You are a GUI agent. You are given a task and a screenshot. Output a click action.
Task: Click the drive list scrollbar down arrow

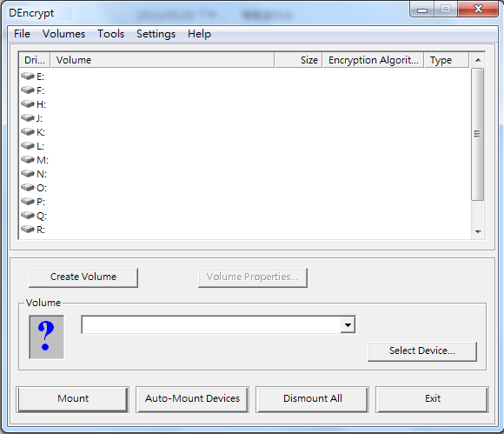pos(478,232)
